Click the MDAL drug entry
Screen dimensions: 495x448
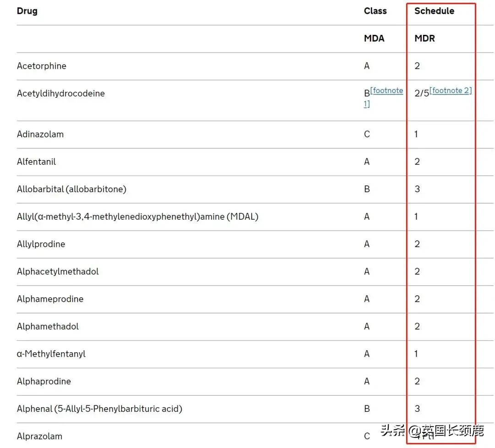[x=137, y=217]
